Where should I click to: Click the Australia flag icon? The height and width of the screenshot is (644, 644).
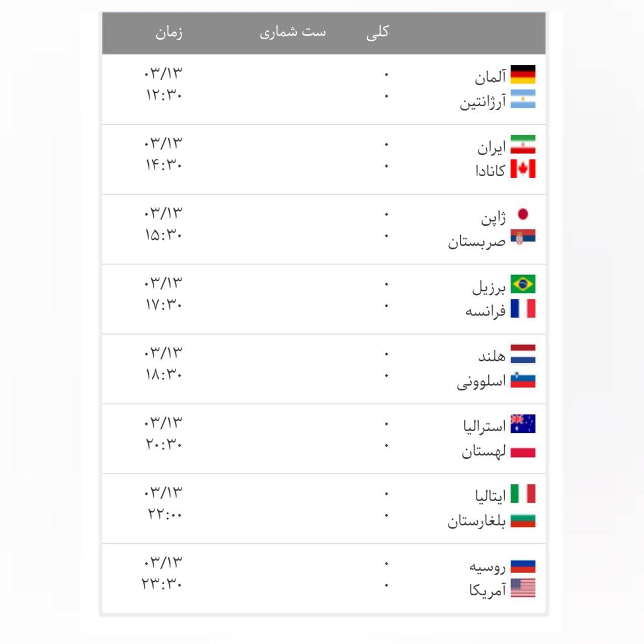point(523,424)
